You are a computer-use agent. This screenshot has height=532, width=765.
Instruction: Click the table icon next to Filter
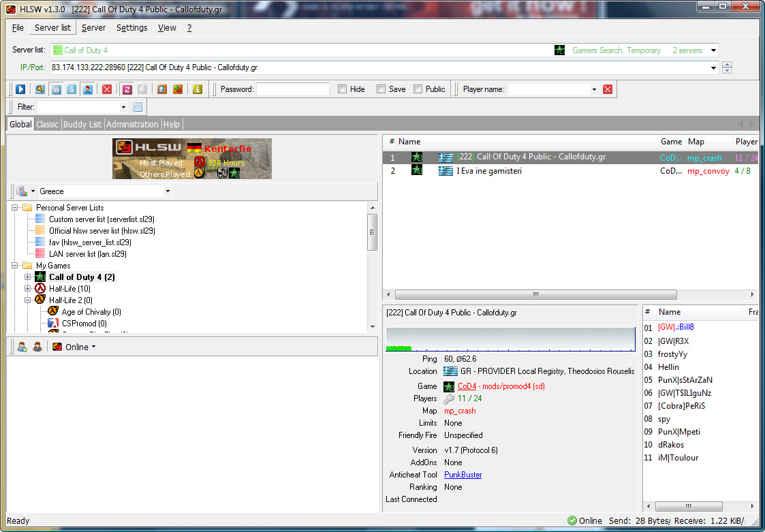(x=138, y=107)
